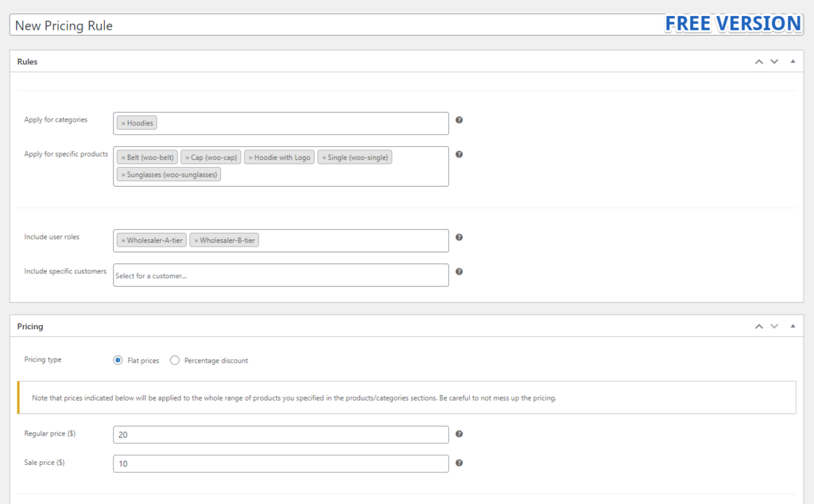Open the help icon for Apply for categories
Image resolution: width=814 pixels, height=504 pixels.
(x=459, y=118)
